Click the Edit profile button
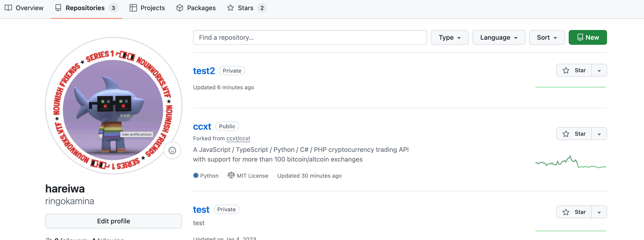Screen dimensions: 644x240 point(113,221)
